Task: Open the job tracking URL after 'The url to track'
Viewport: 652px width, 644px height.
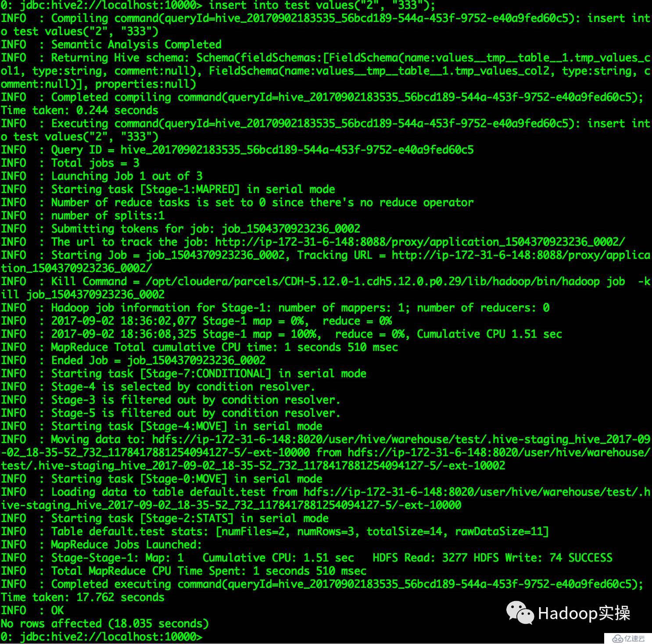Action: (x=420, y=242)
